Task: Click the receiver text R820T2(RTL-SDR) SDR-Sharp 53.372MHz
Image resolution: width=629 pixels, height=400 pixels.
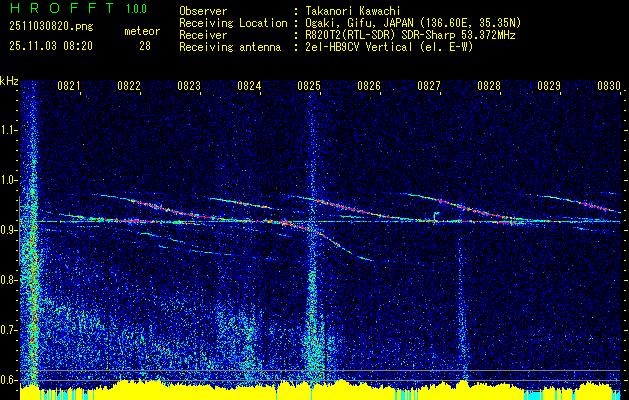Action: click(x=410, y=35)
